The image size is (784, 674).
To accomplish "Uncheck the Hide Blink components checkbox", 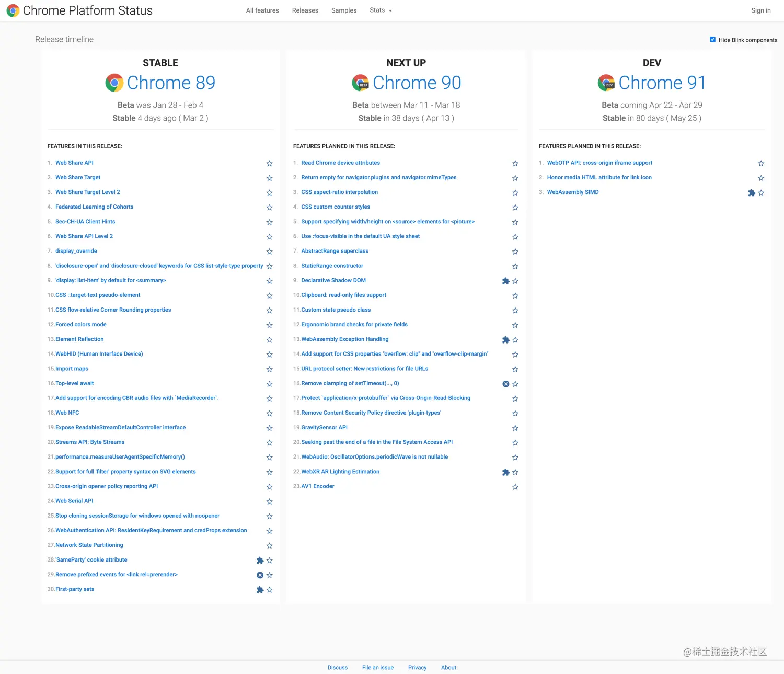I will (712, 39).
